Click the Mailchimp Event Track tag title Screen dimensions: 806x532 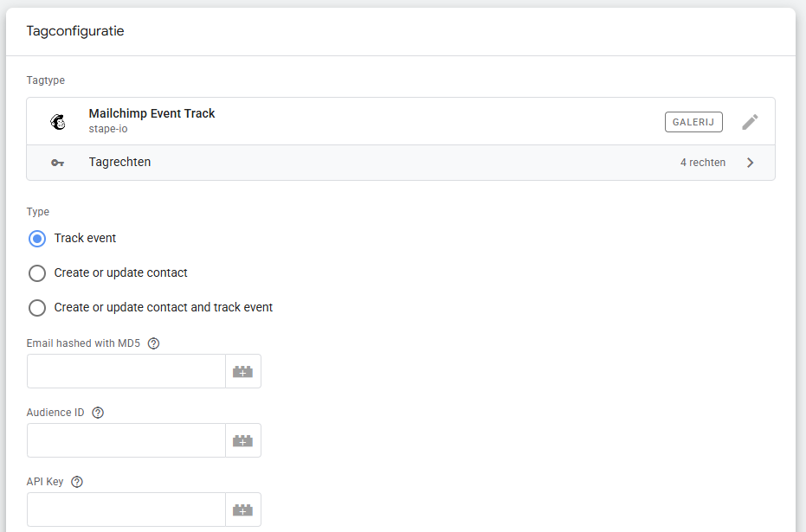coord(152,113)
